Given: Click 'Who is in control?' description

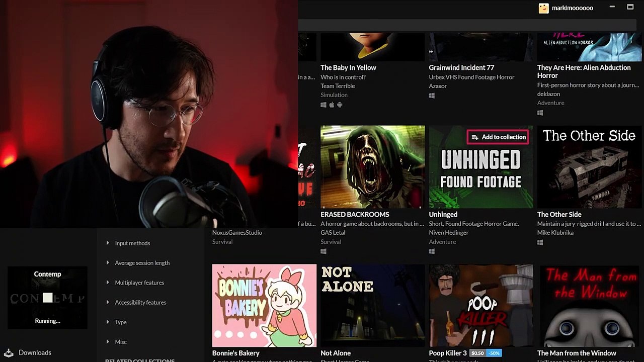Looking at the screenshot, I should pos(343,77).
